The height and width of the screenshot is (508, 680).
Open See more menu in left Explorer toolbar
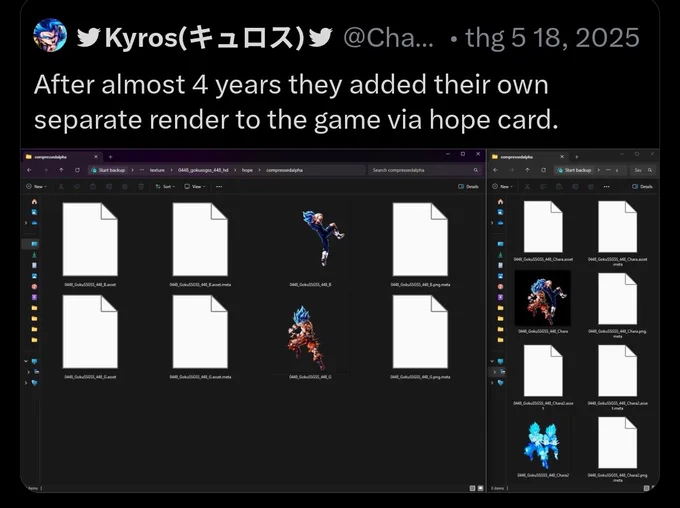click(219, 187)
